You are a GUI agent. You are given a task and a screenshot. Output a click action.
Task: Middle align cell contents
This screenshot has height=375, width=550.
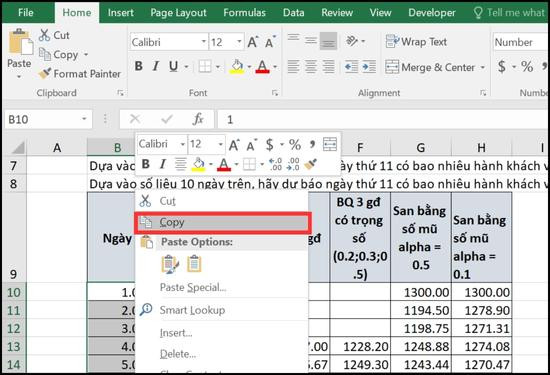click(x=311, y=41)
